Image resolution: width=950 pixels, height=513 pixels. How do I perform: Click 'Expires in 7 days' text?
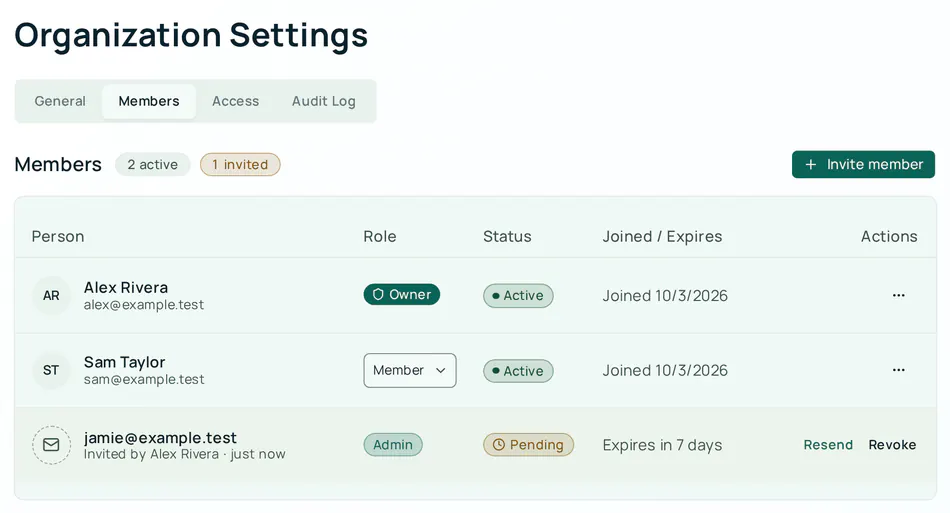coord(662,445)
